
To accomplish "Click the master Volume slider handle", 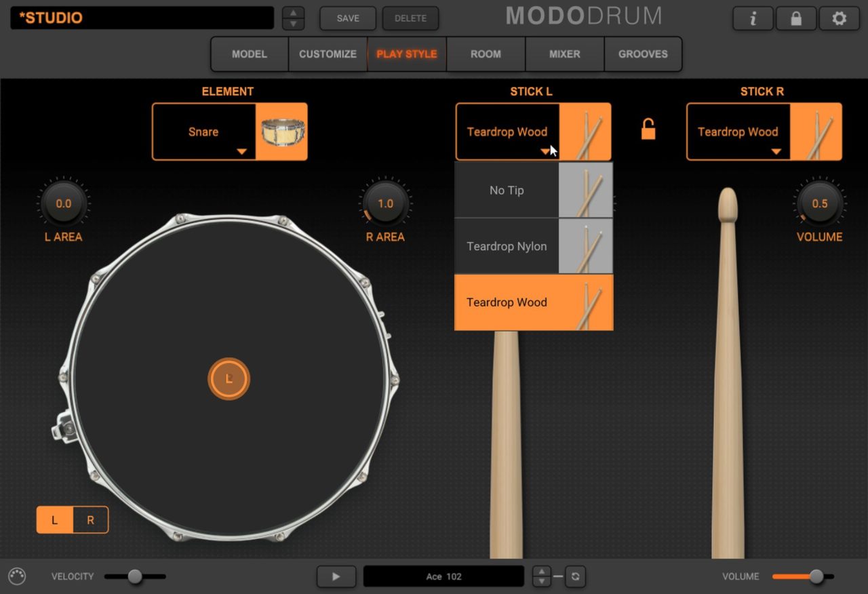I will point(816,576).
